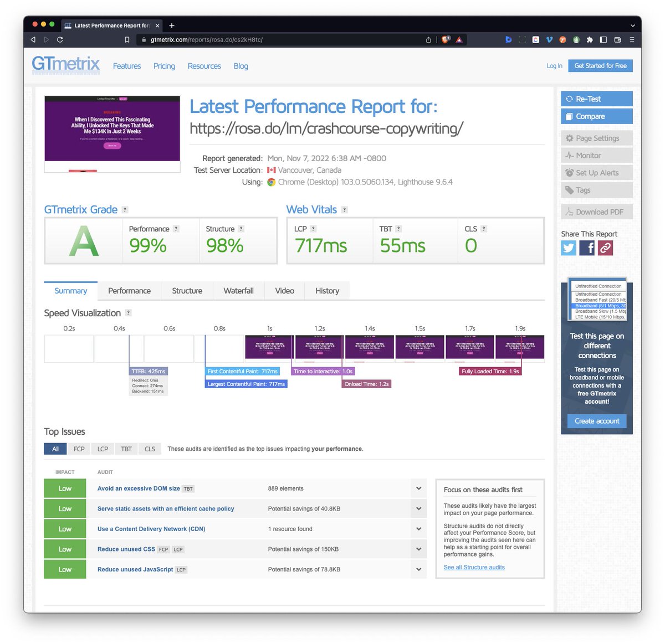Go back using browser back arrow
665x644 pixels.
pos(33,40)
